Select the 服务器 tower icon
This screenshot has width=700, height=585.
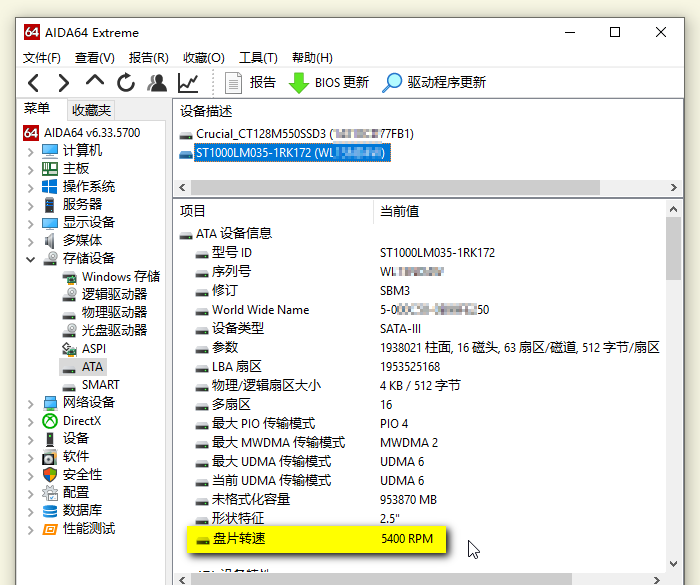coord(50,205)
